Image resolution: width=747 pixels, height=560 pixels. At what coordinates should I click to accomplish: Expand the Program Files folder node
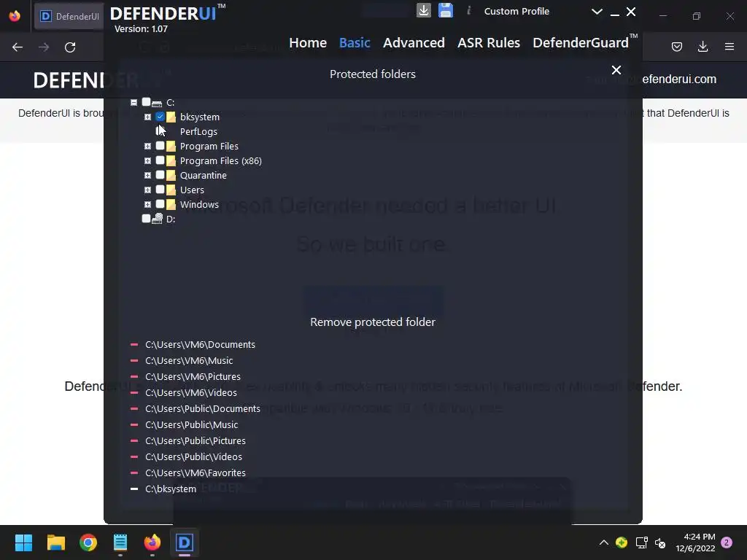click(x=147, y=146)
